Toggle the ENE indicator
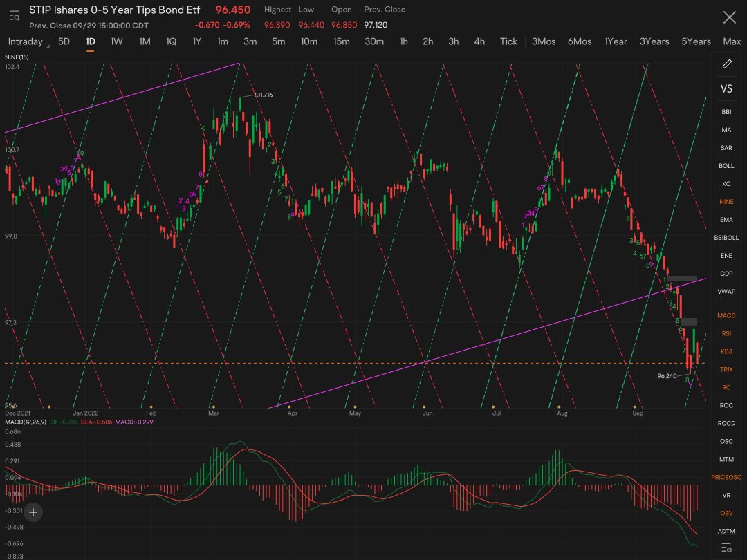Image resolution: width=747 pixels, height=560 pixels. tap(726, 256)
